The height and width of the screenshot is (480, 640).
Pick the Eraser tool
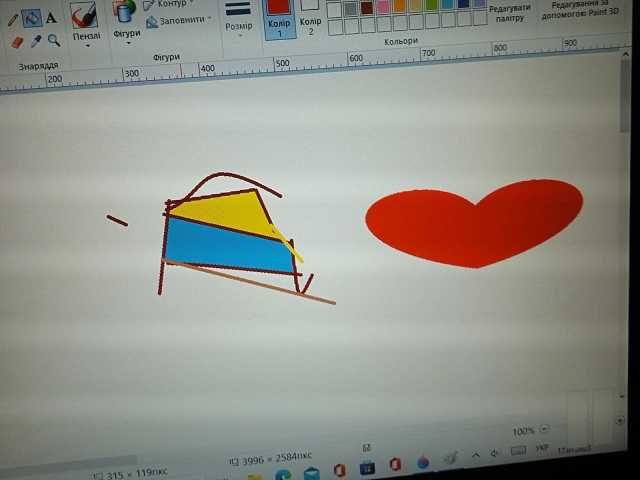(x=15, y=42)
